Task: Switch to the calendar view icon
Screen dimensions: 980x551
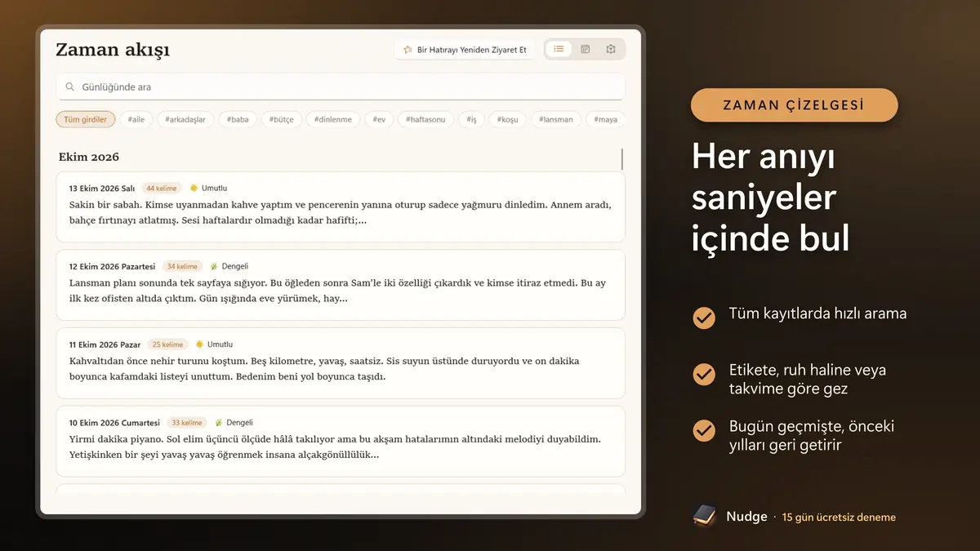Action: tap(585, 49)
